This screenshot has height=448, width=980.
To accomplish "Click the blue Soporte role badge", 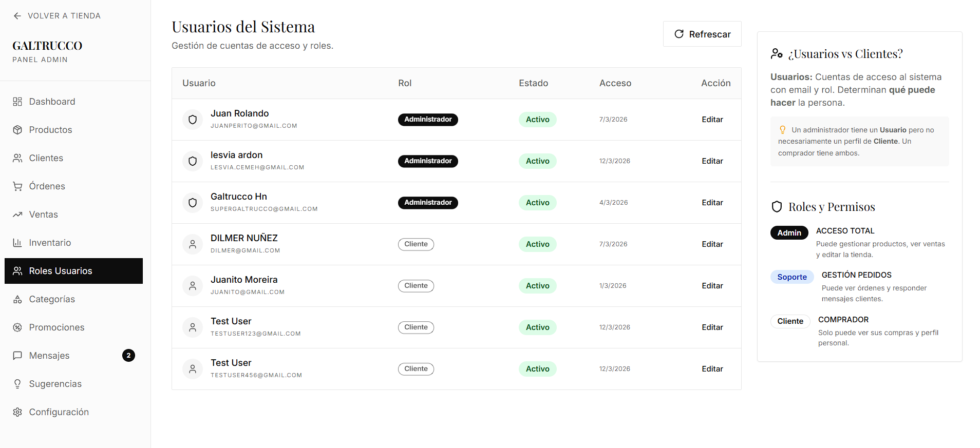I will [x=792, y=277].
